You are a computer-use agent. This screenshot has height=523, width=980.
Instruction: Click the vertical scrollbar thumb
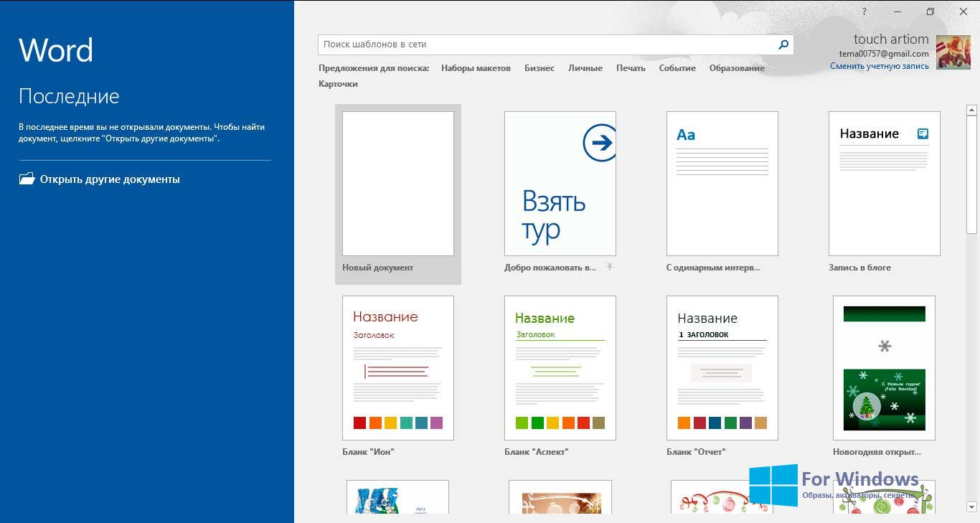point(971,175)
